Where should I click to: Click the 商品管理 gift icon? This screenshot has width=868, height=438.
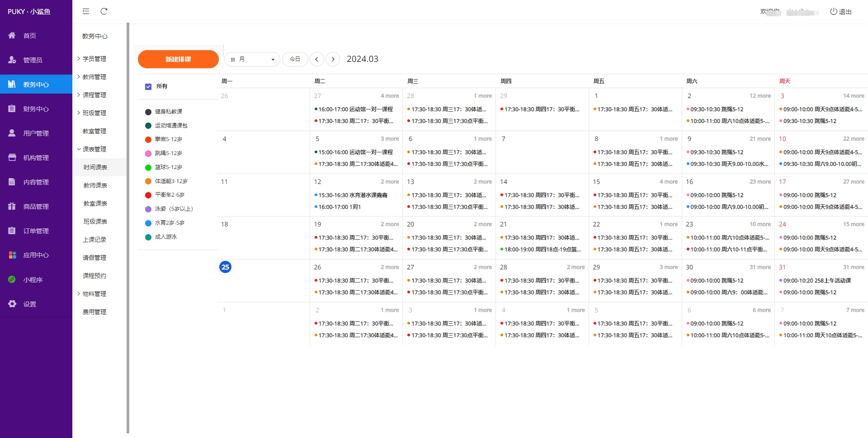tap(12, 206)
